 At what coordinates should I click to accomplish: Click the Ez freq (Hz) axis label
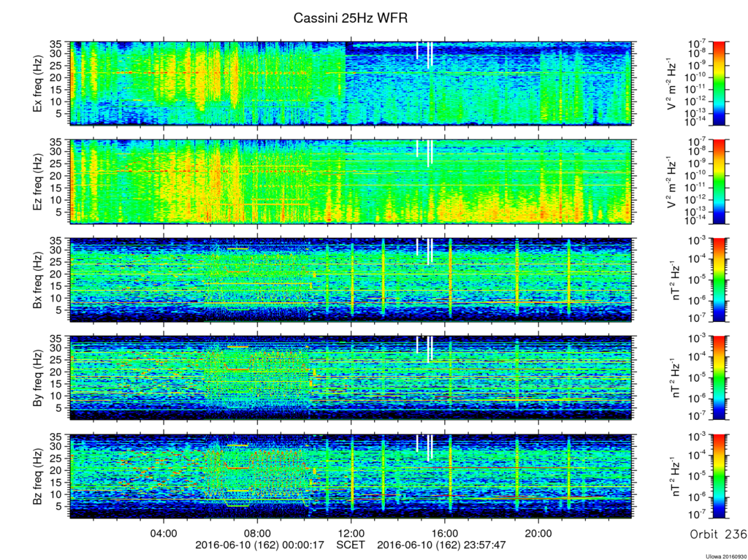point(38,182)
